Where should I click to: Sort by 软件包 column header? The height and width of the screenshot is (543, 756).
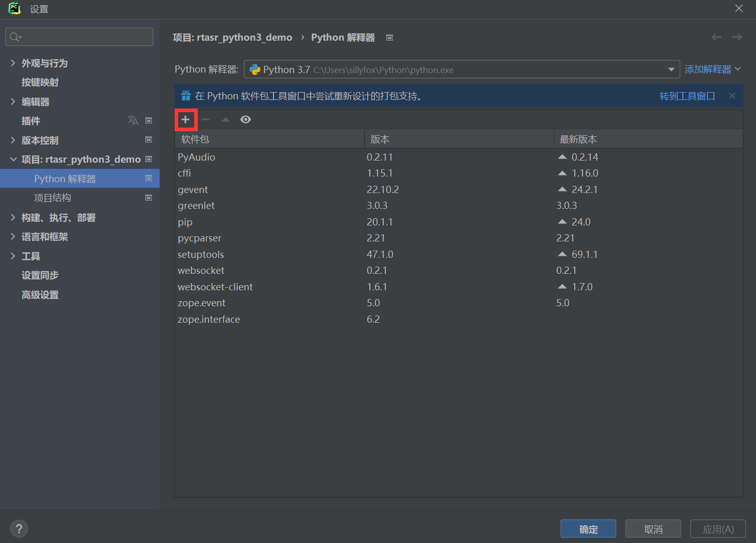pyautogui.click(x=269, y=139)
